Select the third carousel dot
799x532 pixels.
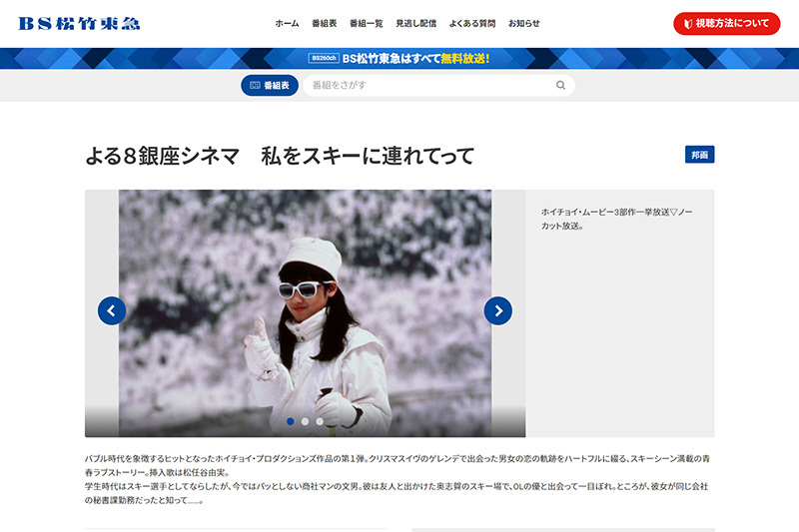click(319, 421)
